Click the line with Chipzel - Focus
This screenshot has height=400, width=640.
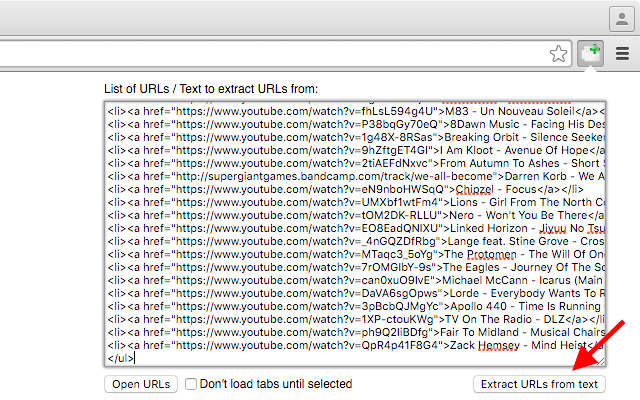click(x=346, y=189)
